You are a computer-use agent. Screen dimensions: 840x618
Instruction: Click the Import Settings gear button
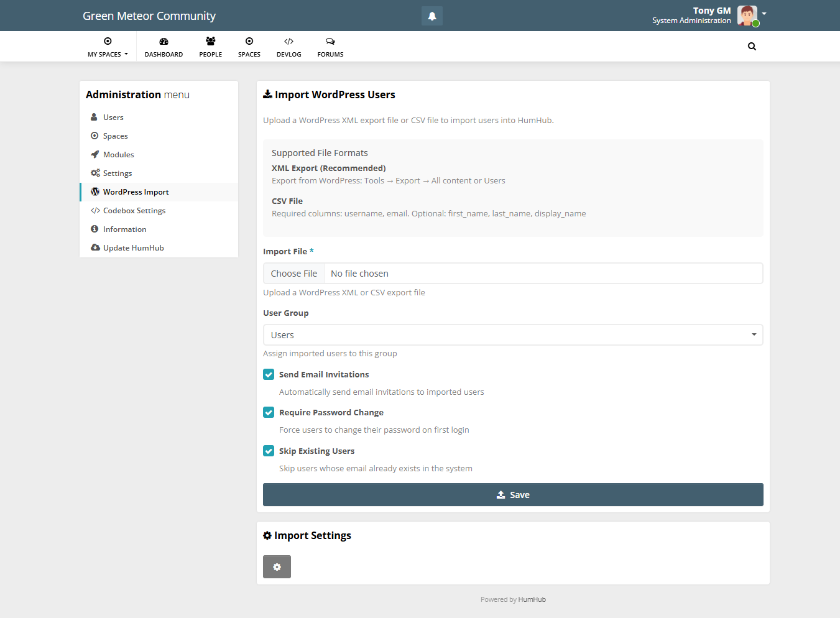click(277, 567)
